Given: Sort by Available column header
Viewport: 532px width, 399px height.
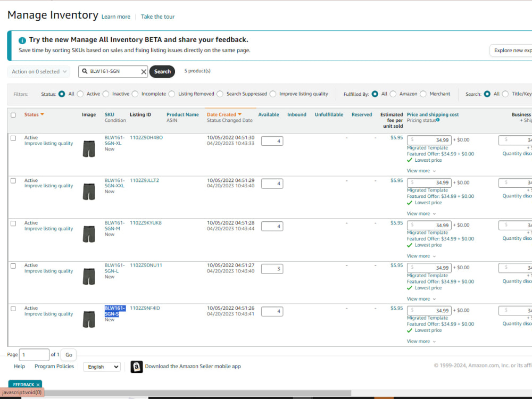Looking at the screenshot, I should pyautogui.click(x=268, y=115).
